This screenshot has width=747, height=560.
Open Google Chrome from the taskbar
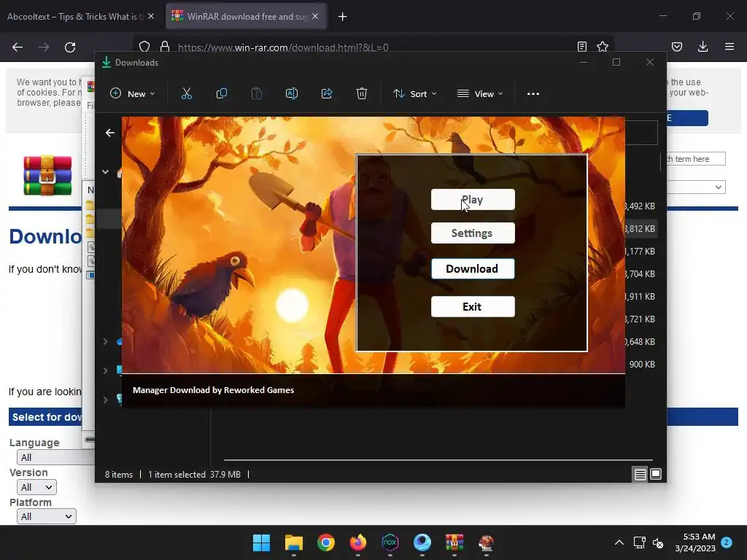point(326,542)
